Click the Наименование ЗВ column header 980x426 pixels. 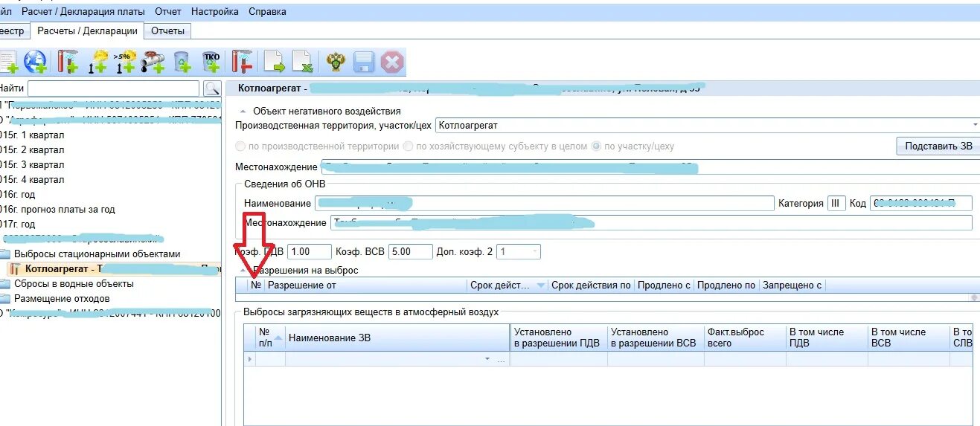tap(397, 338)
